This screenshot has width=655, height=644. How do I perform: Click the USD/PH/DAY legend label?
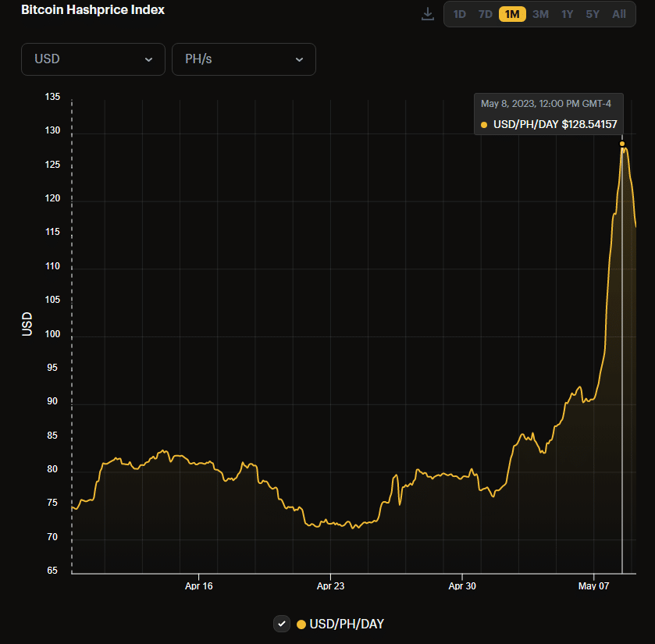click(347, 624)
